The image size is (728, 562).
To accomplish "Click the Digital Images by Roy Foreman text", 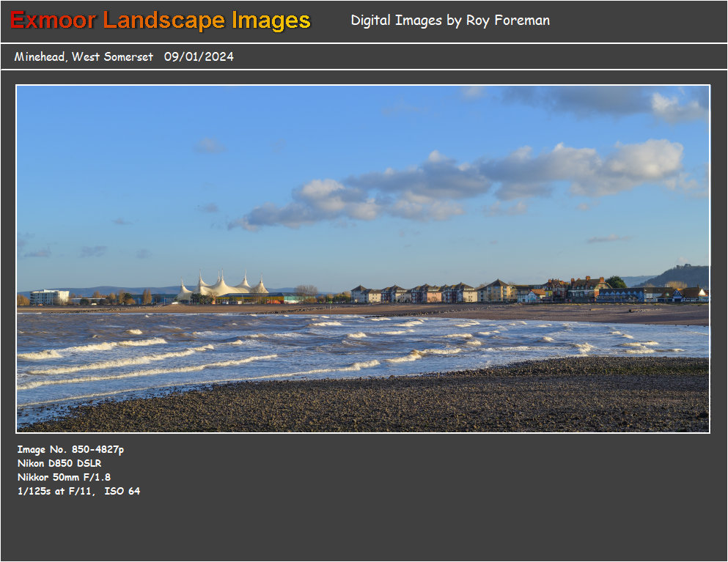I will point(449,21).
